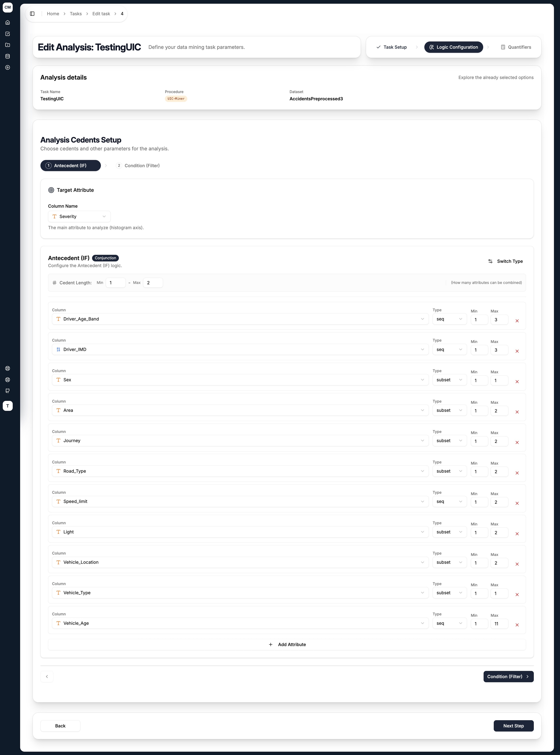
Task: Change type dropdown for Driver_Age_Band
Action: click(450, 319)
